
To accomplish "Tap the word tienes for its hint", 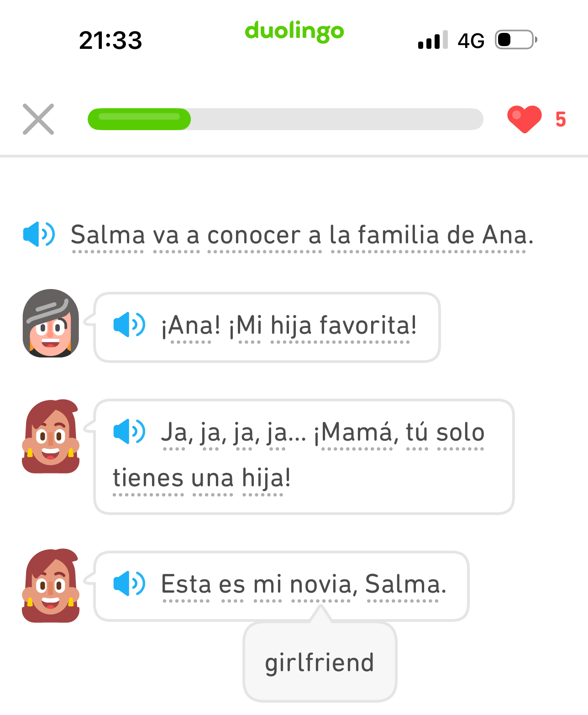I will 148,478.
